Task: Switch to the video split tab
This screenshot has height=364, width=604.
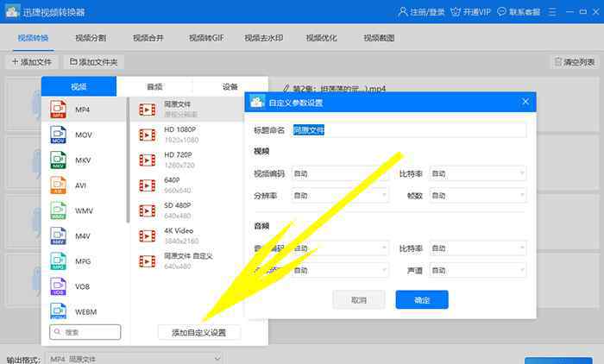Action: 91,38
